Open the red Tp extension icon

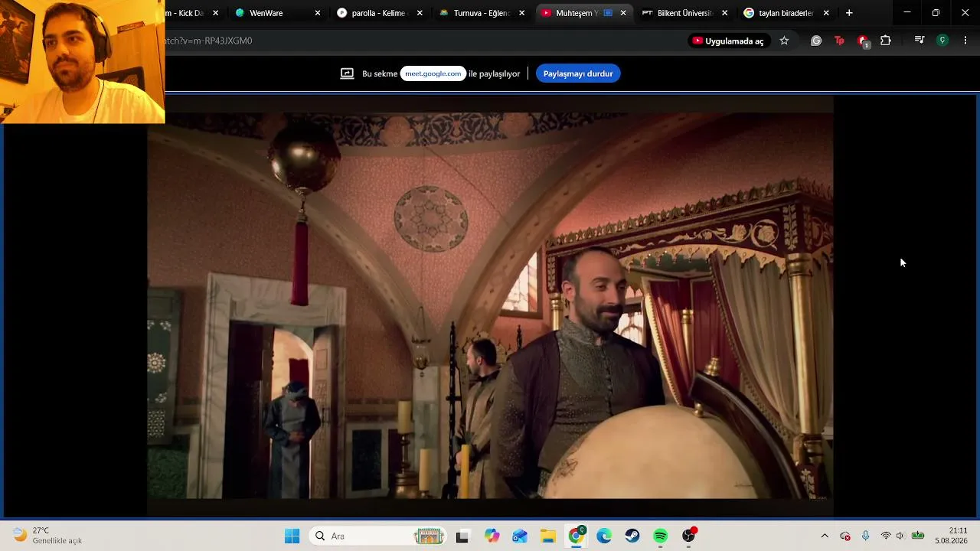point(839,41)
